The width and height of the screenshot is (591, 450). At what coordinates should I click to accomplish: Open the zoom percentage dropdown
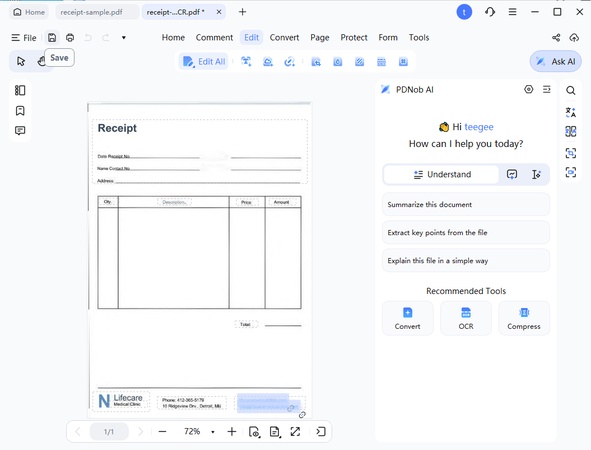pos(213,432)
